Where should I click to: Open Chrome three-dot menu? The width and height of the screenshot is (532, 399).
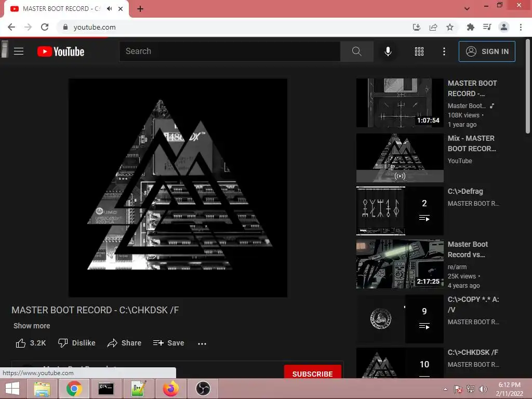pyautogui.click(x=521, y=27)
